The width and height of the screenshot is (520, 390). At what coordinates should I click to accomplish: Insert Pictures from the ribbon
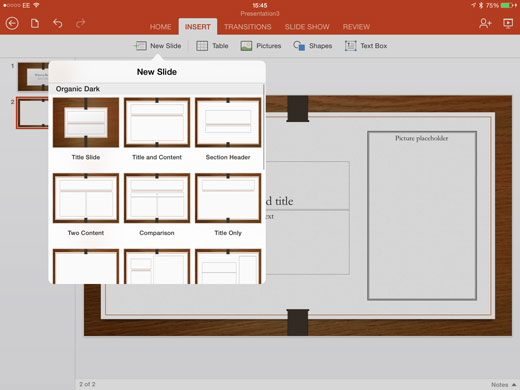coord(261,46)
